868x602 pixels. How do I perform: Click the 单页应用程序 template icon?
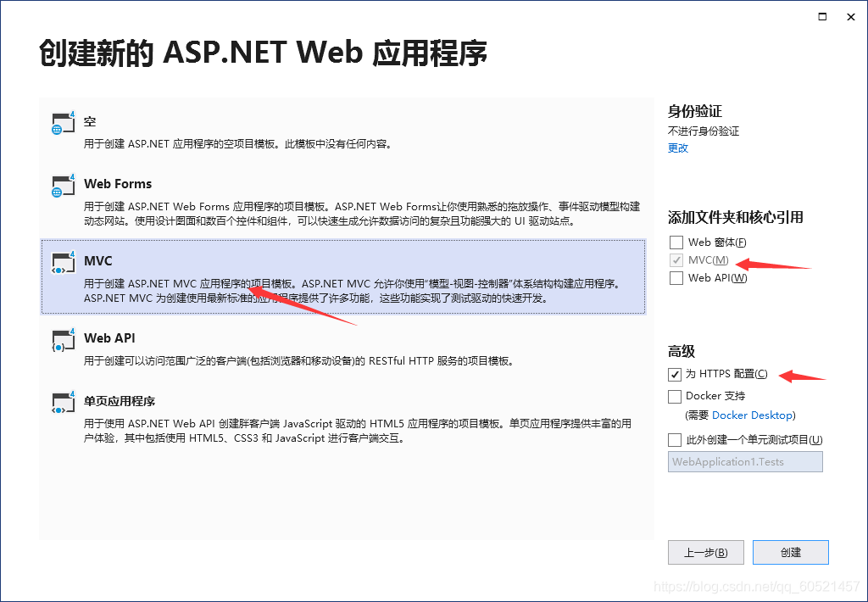(63, 403)
